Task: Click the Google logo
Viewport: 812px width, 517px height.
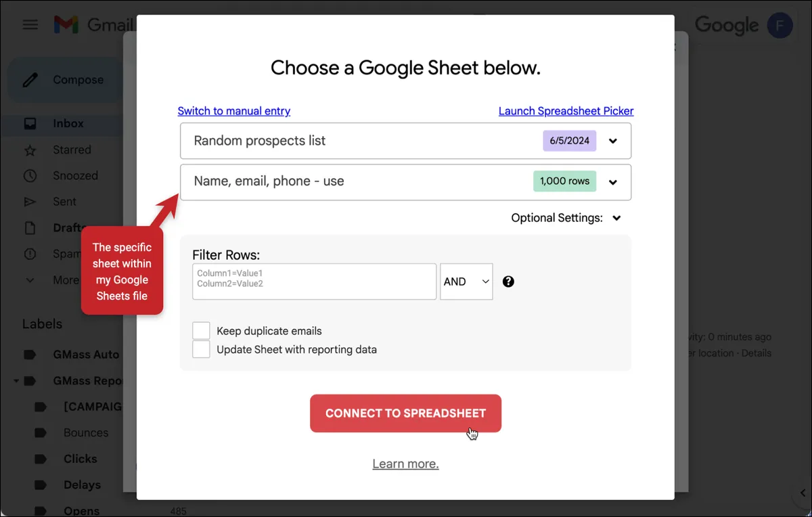Action: point(727,26)
